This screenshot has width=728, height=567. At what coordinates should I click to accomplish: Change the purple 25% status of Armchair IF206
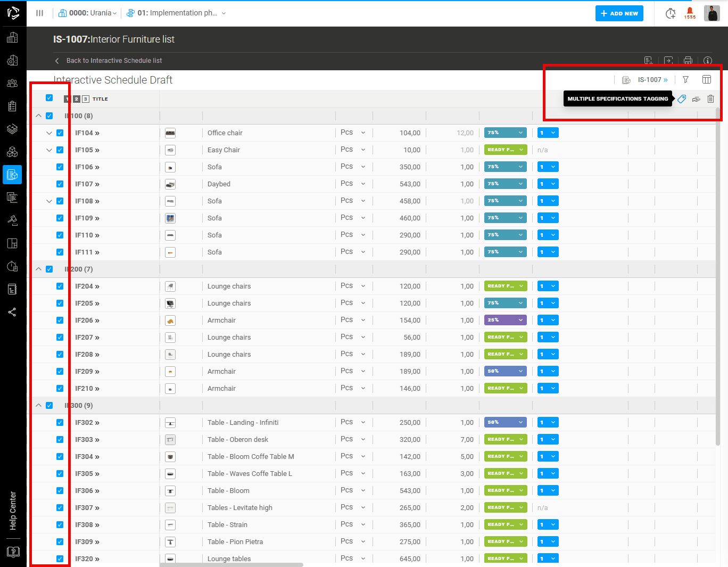(506, 321)
